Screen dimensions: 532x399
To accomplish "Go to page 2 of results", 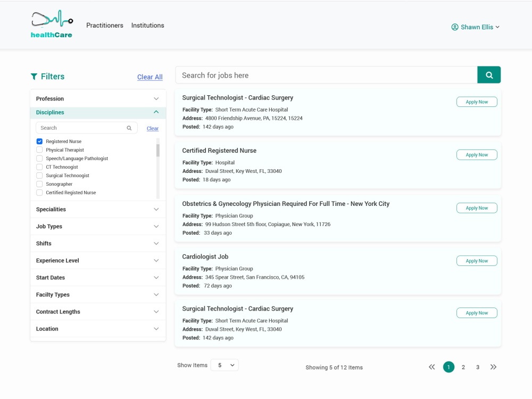I will [x=463, y=367].
